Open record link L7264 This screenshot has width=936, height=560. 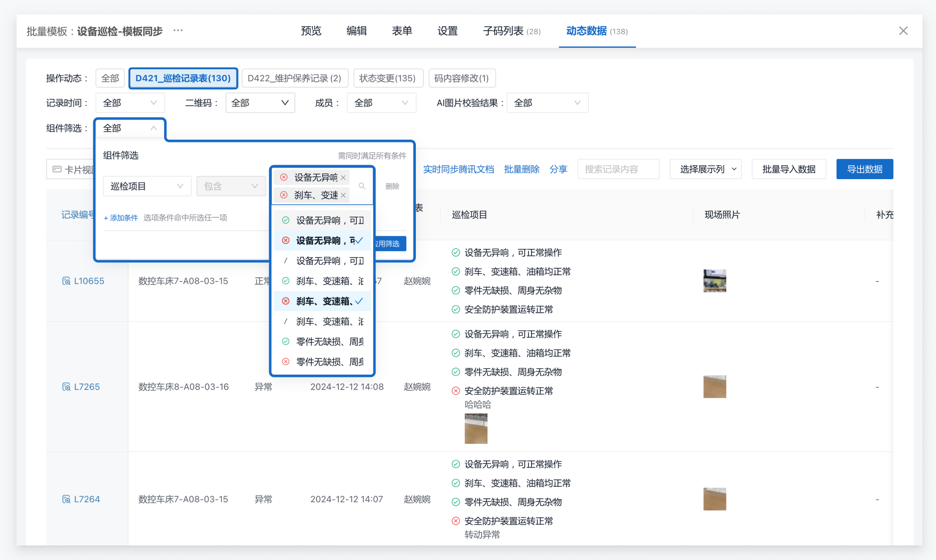87,499
